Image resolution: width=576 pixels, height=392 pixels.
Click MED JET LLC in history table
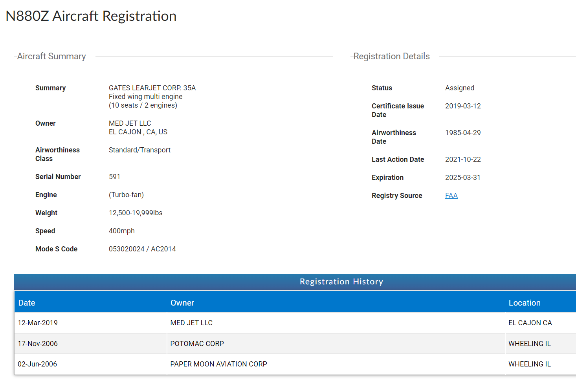[191, 323]
